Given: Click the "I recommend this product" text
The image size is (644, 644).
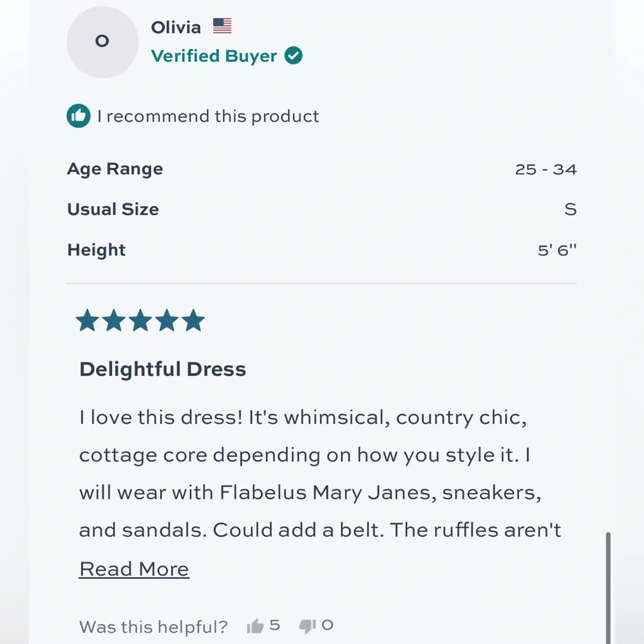Looking at the screenshot, I should click(208, 117).
